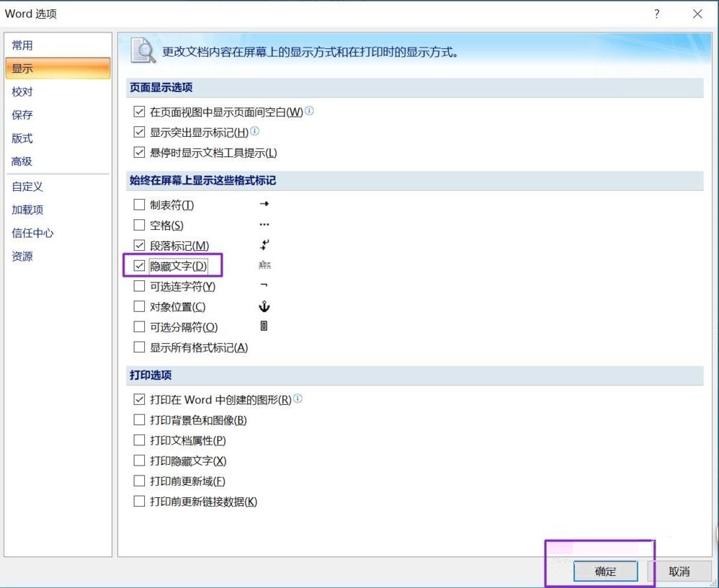Click the hidden text abc symbol icon
The height and width of the screenshot is (588, 719).
[264, 265]
